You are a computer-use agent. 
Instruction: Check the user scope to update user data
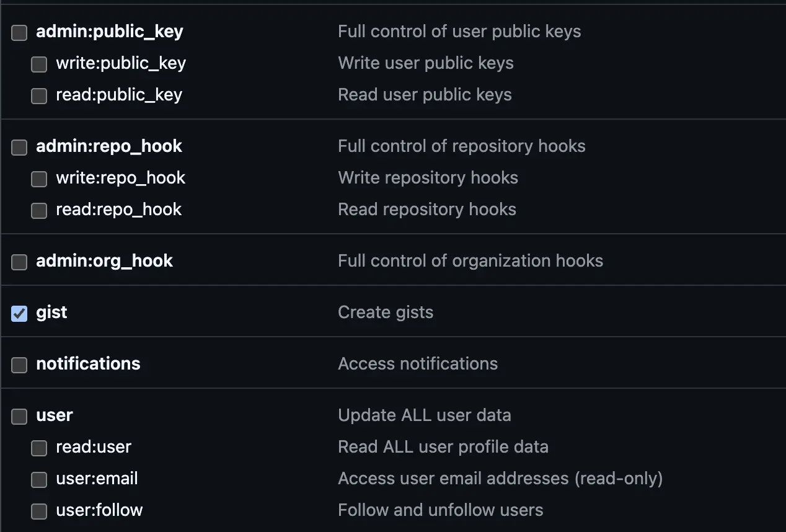tap(19, 417)
